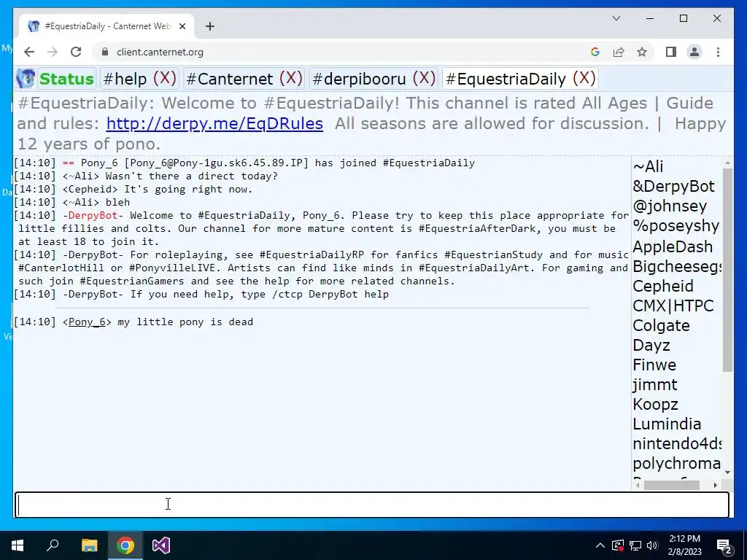747x560 pixels.
Task: Click the Canternet pony logo icon
Action: point(26,79)
